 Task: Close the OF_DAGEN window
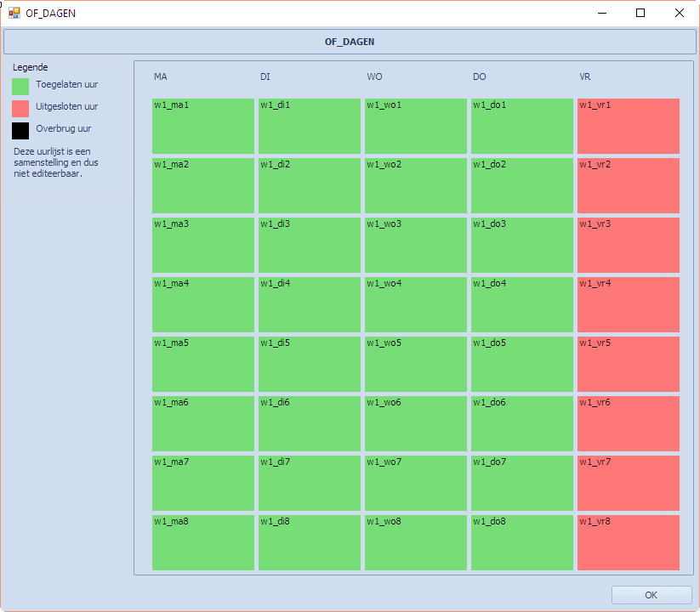tap(680, 13)
